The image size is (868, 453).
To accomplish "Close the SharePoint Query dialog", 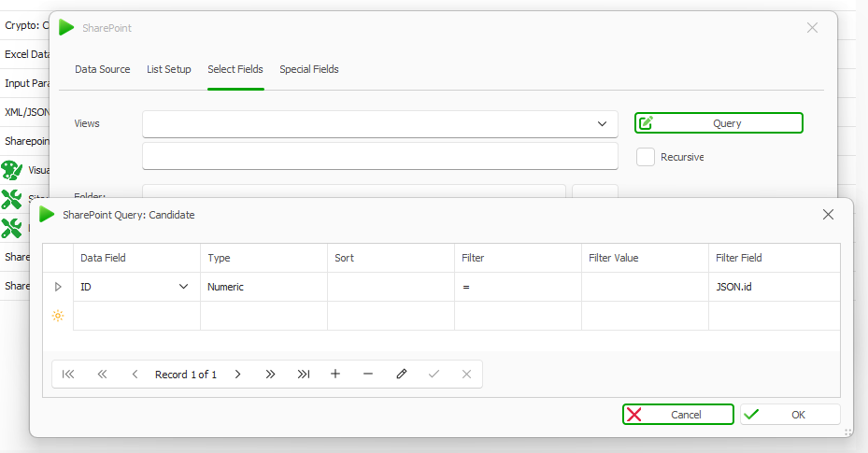I will [828, 215].
